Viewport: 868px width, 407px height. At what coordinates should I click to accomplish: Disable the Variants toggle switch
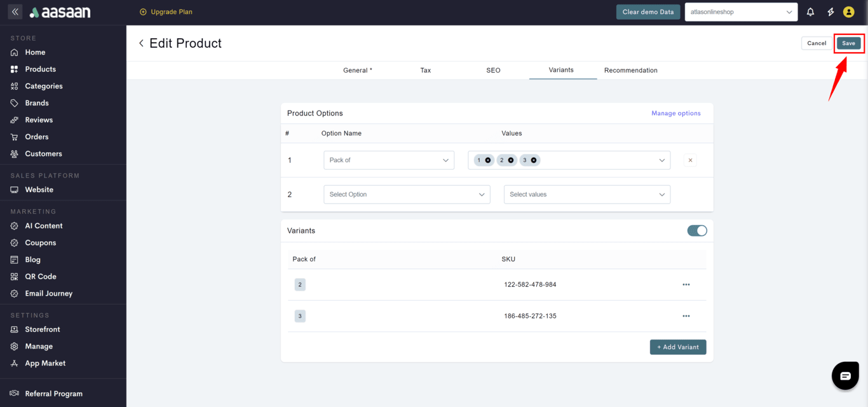pos(696,231)
